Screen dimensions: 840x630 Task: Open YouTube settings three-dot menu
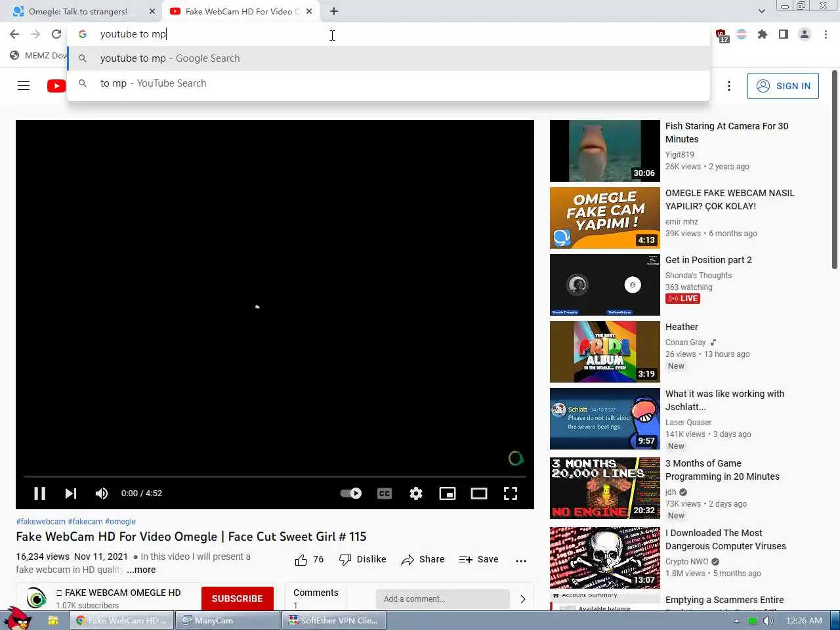click(729, 86)
